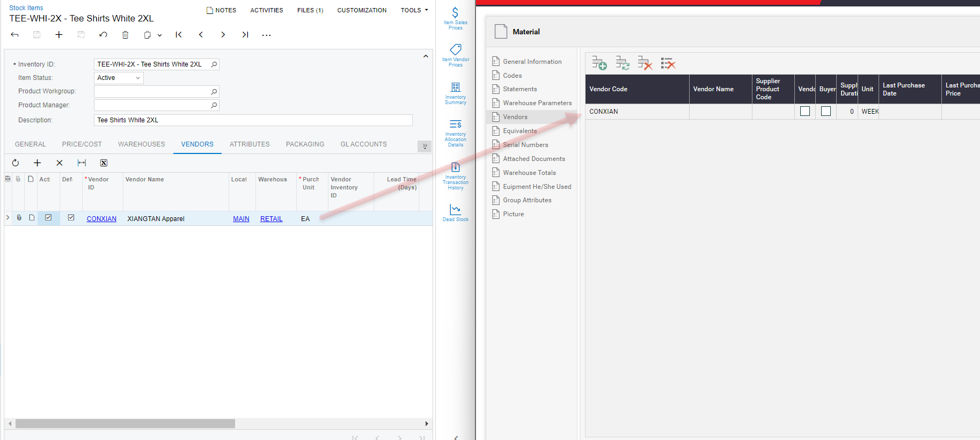980x440 pixels.
Task: Refresh the vendors grid
Action: coord(16,163)
